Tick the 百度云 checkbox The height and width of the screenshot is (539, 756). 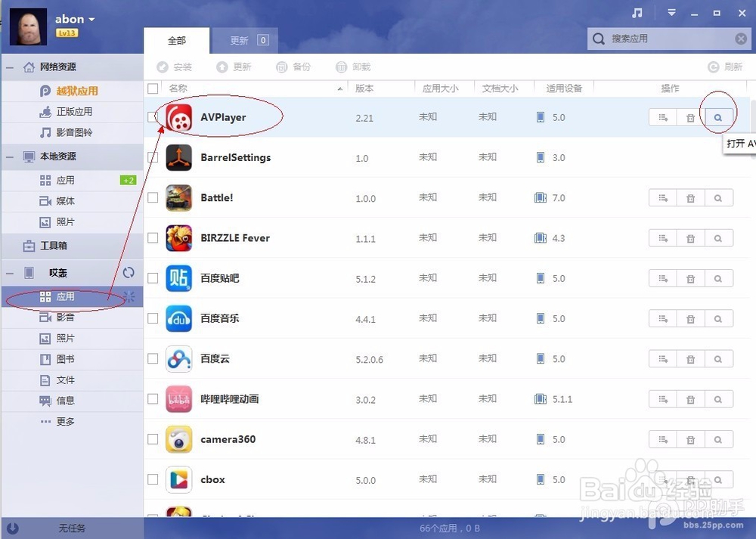click(153, 358)
